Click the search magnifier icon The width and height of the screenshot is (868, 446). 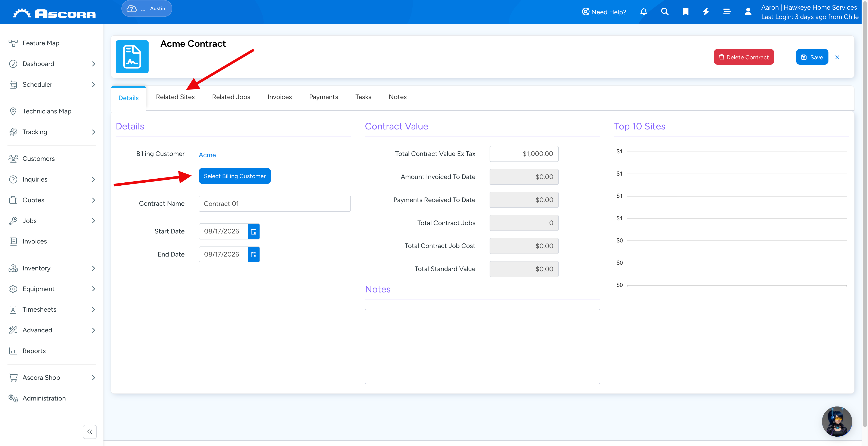664,12
